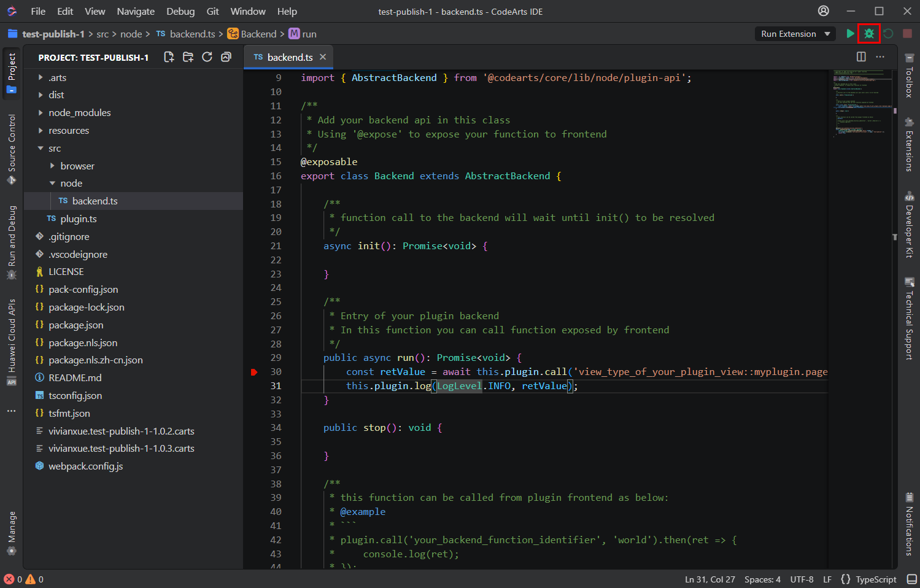This screenshot has width=920, height=588.
Task: Open the Huawei Cloud APIs view
Action: (12, 342)
